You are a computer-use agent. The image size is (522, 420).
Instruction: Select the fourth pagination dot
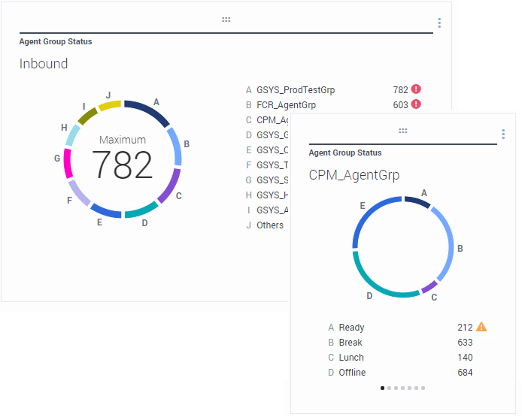pos(403,388)
